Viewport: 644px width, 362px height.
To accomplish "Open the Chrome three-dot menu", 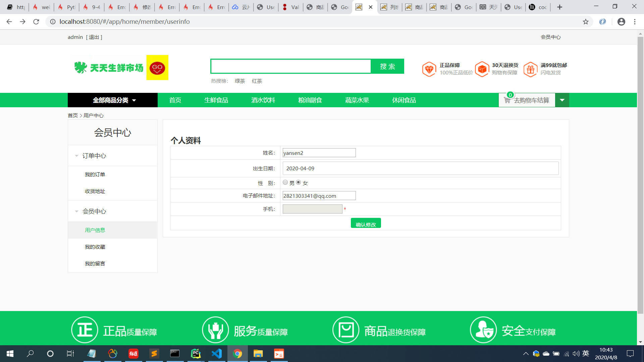I will coord(635,22).
